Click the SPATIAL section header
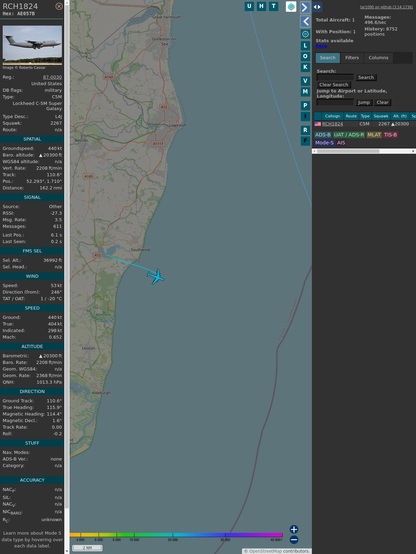 [x=32, y=139]
